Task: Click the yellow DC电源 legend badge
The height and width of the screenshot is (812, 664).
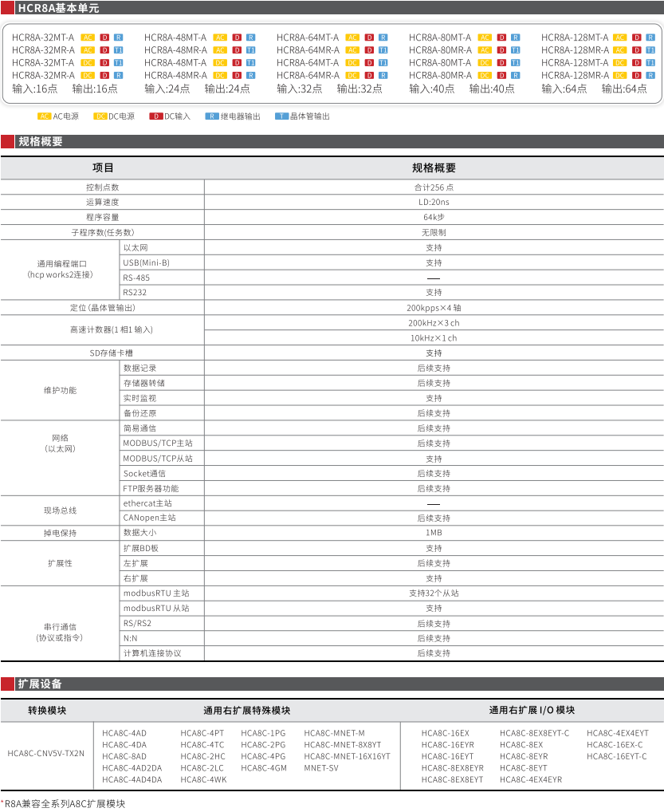Action: point(100,116)
